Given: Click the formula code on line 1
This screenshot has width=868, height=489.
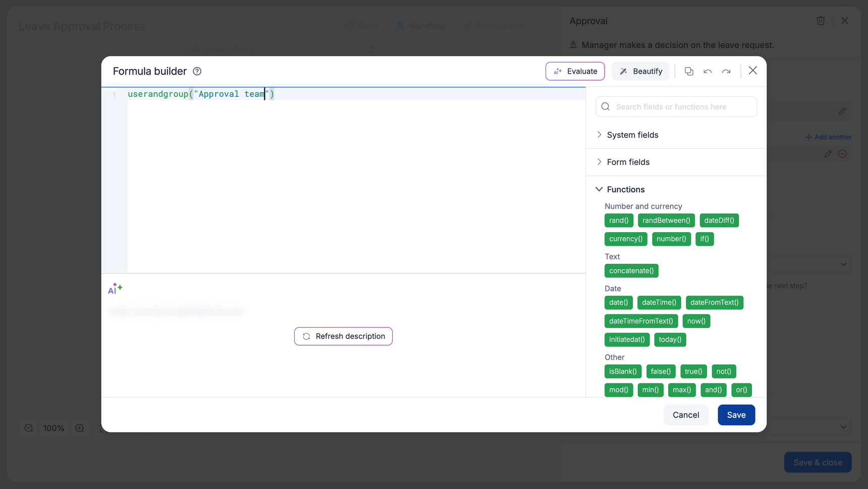Looking at the screenshot, I should pos(201,94).
